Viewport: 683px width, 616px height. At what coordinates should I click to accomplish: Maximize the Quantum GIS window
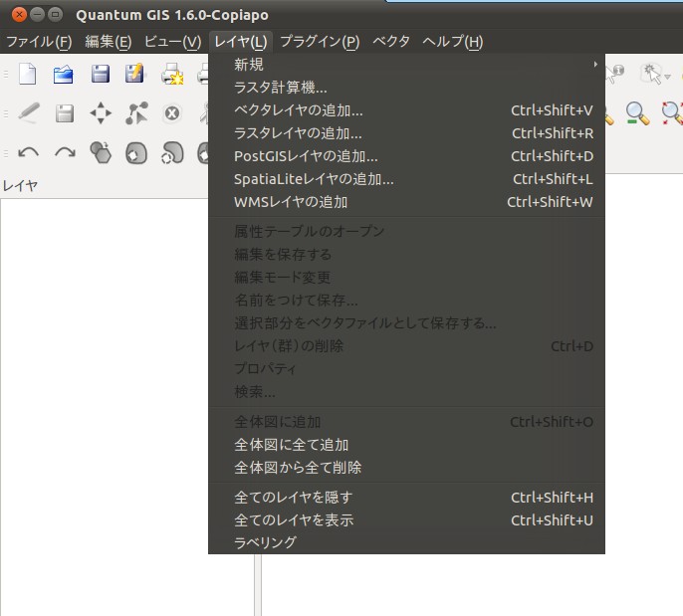56,14
